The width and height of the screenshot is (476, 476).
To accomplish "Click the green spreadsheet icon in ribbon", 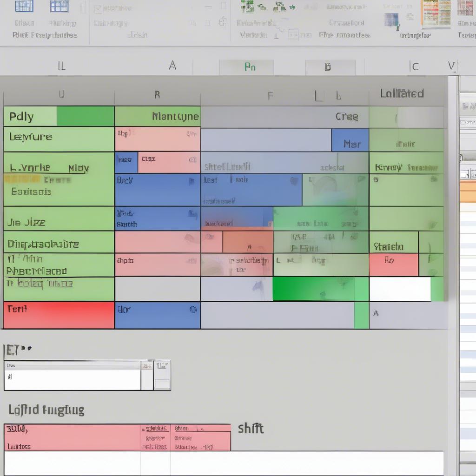I will pos(247,6).
